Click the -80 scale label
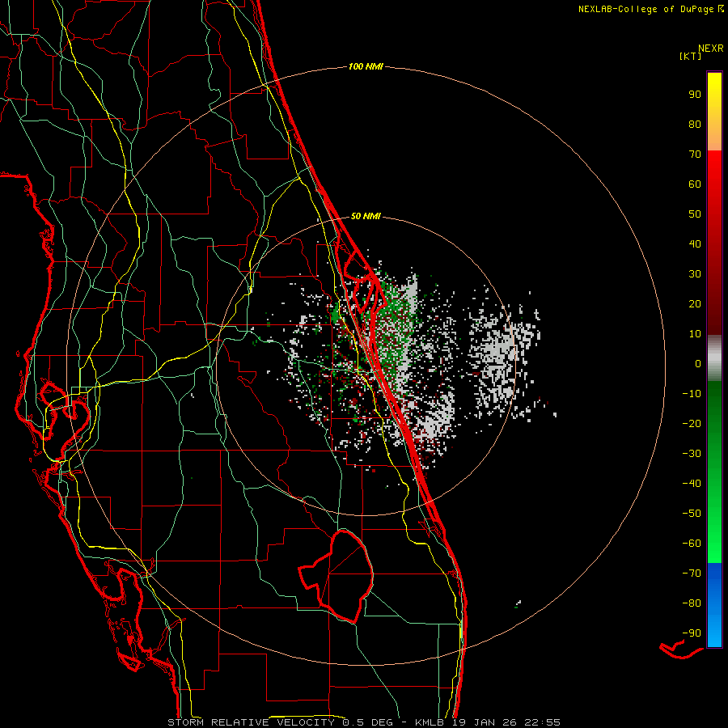Viewport: 728px width, 728px height. point(692,603)
